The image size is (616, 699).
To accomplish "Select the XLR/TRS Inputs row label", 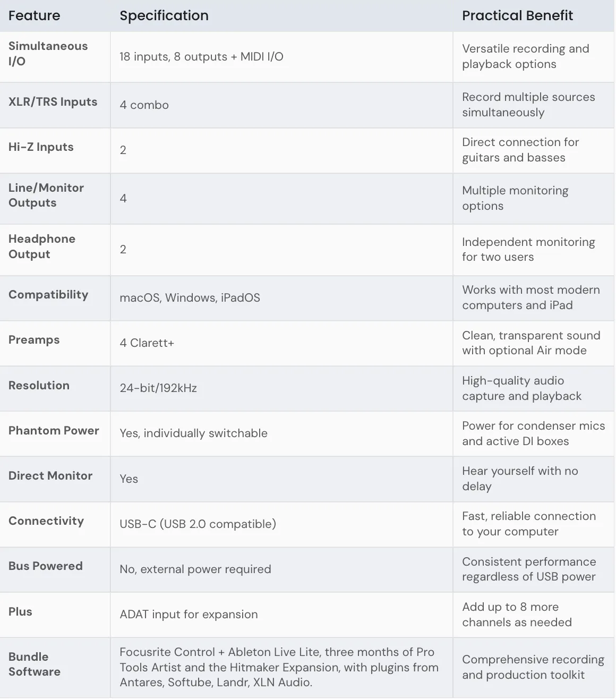I will tap(53, 102).
